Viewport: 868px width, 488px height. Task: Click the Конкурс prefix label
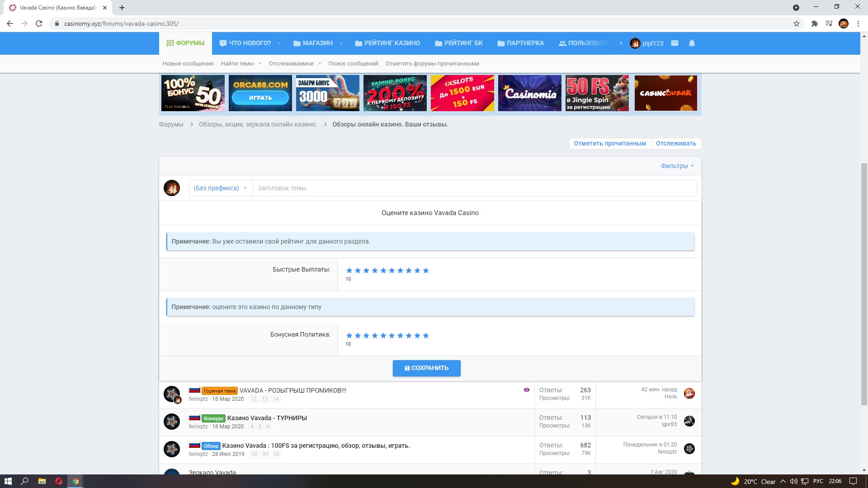(213, 418)
